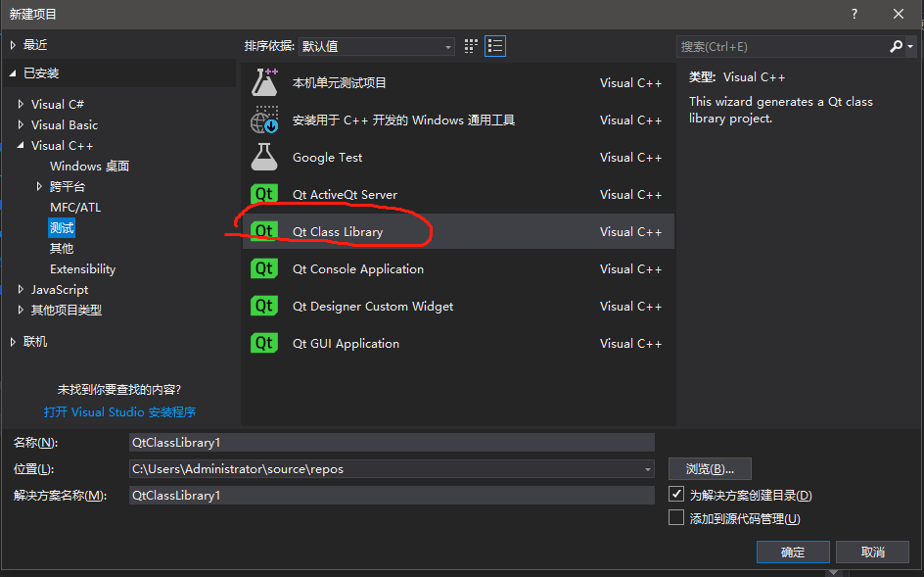The width and height of the screenshot is (924, 577).
Task: Click the 取消 button
Action: [x=873, y=552]
